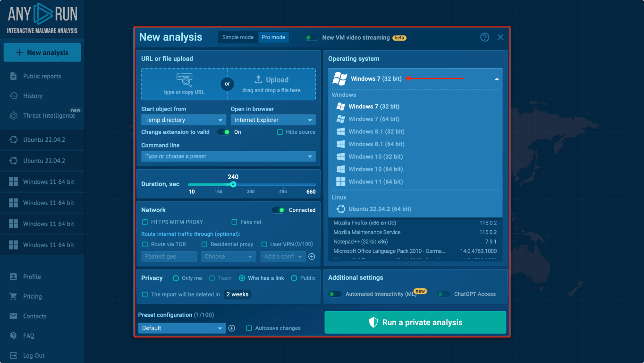Viewport: 644px width, 363px height.
Task: Toggle New VM video streaming switch
Action: click(311, 38)
